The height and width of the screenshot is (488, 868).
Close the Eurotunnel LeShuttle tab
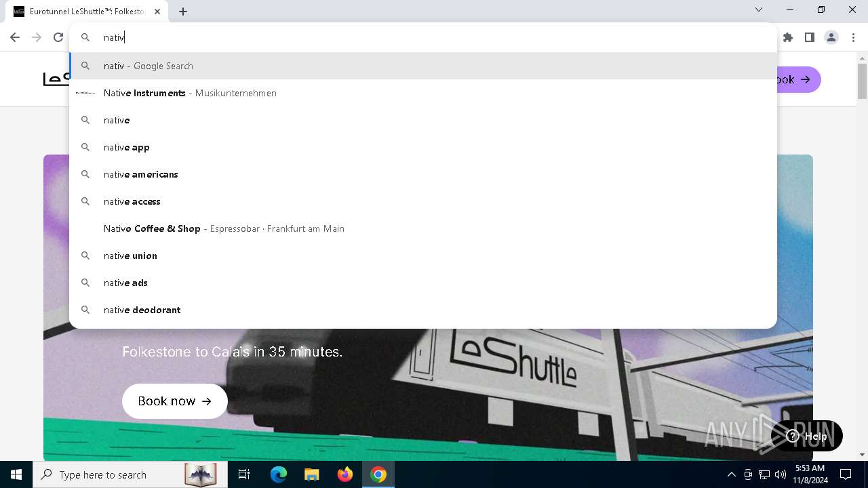click(158, 11)
